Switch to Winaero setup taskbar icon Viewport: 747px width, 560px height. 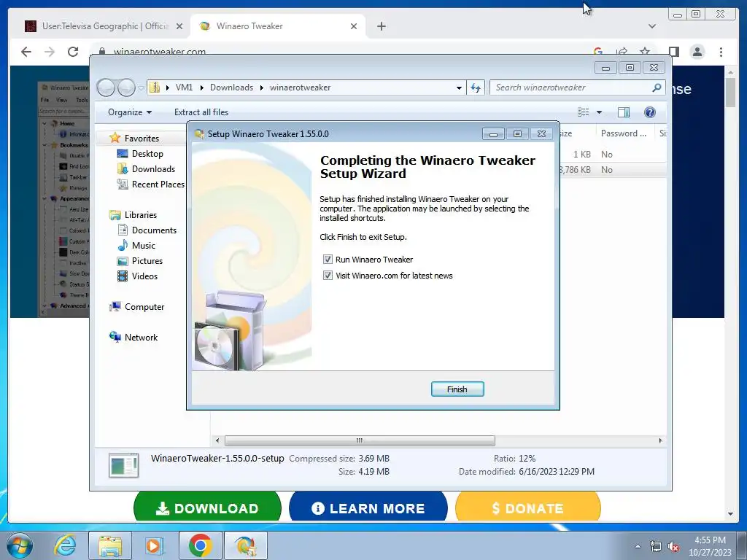click(245, 545)
